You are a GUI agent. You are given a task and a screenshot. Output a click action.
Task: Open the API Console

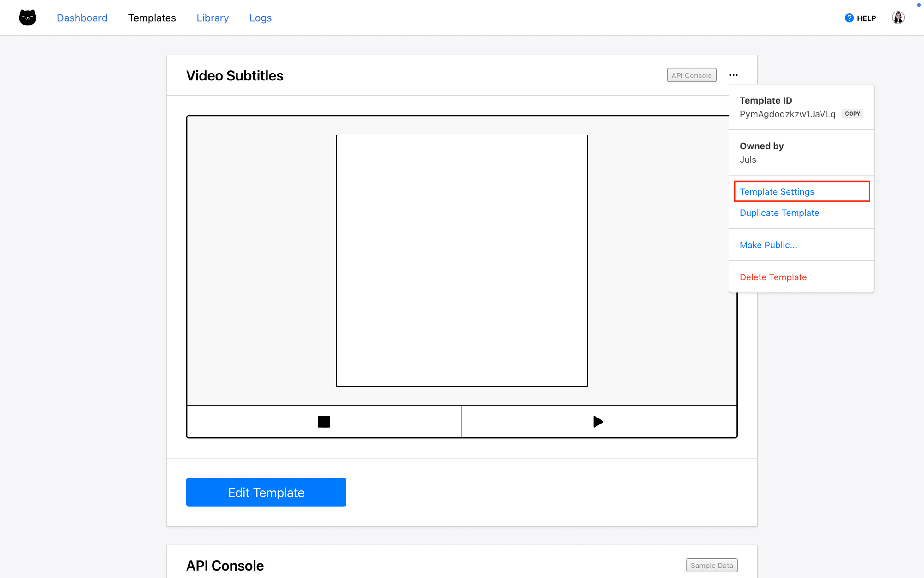tap(691, 75)
